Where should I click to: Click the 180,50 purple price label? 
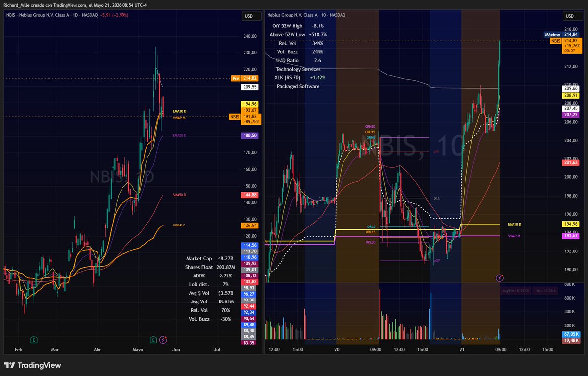(250, 135)
